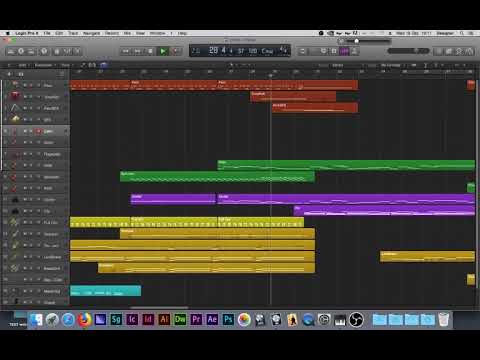The image size is (480, 360).
Task: Open Finder from the Dock
Action: (36, 320)
